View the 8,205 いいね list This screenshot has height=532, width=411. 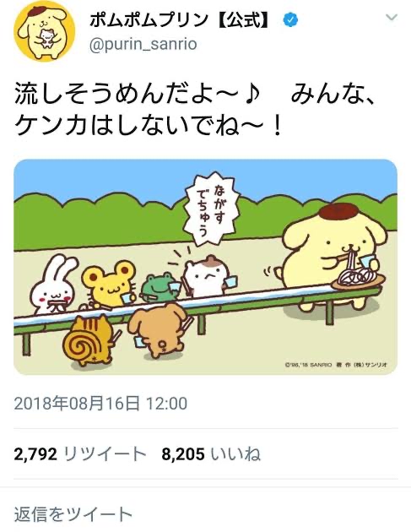(x=211, y=454)
